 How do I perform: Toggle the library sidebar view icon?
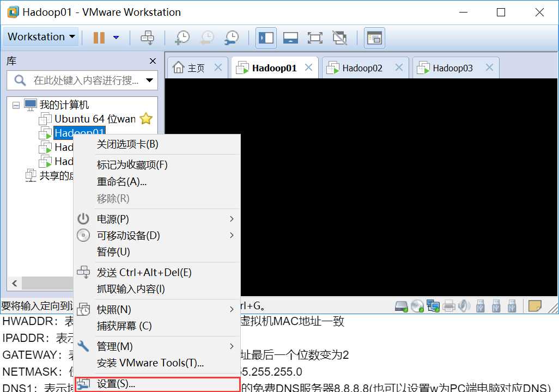tap(266, 38)
